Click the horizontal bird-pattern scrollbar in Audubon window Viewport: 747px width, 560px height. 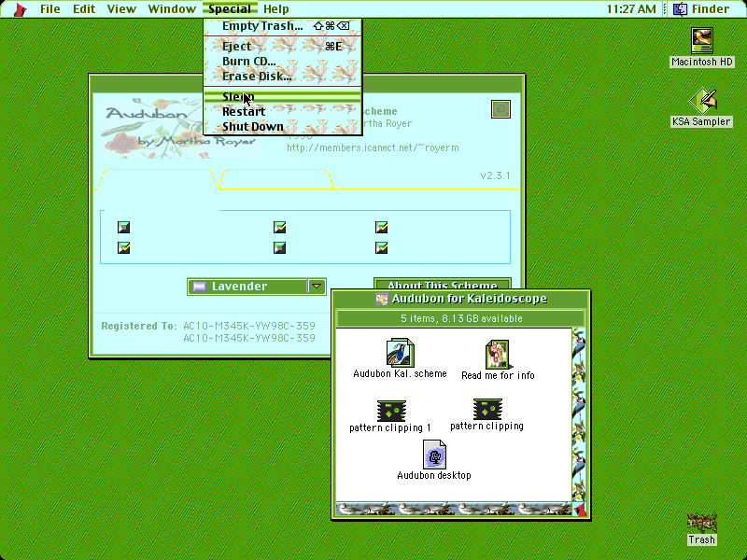tap(454, 509)
